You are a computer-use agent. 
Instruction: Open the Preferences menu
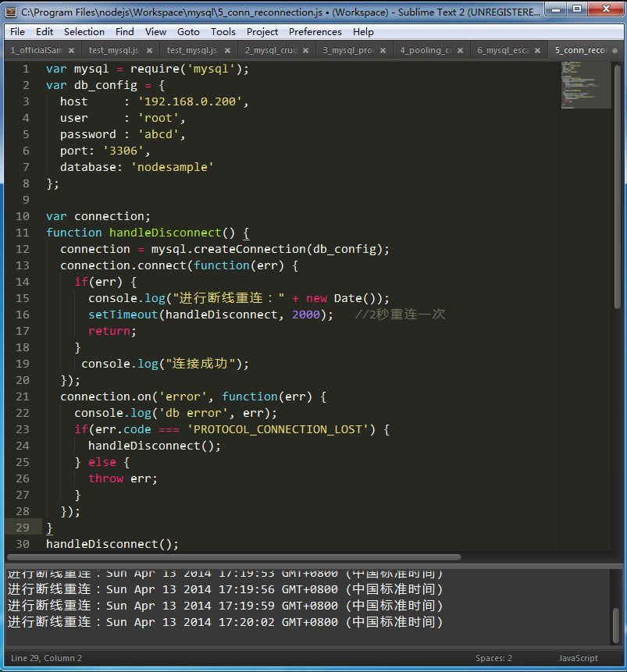click(x=315, y=32)
